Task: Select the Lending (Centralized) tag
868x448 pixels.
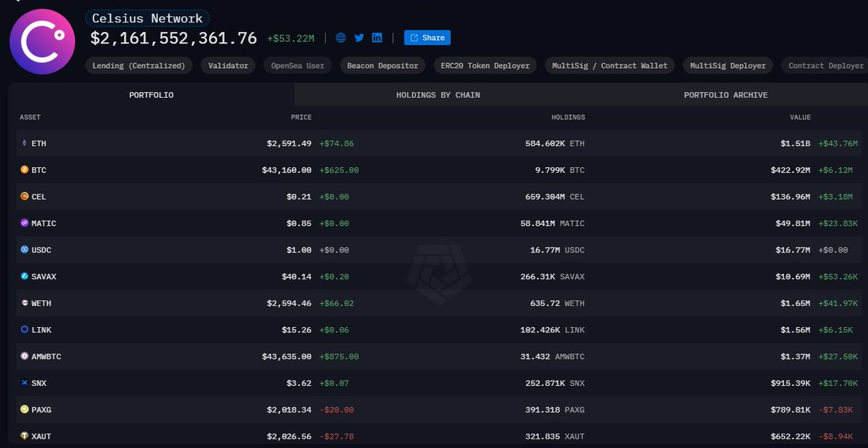Action: point(139,65)
